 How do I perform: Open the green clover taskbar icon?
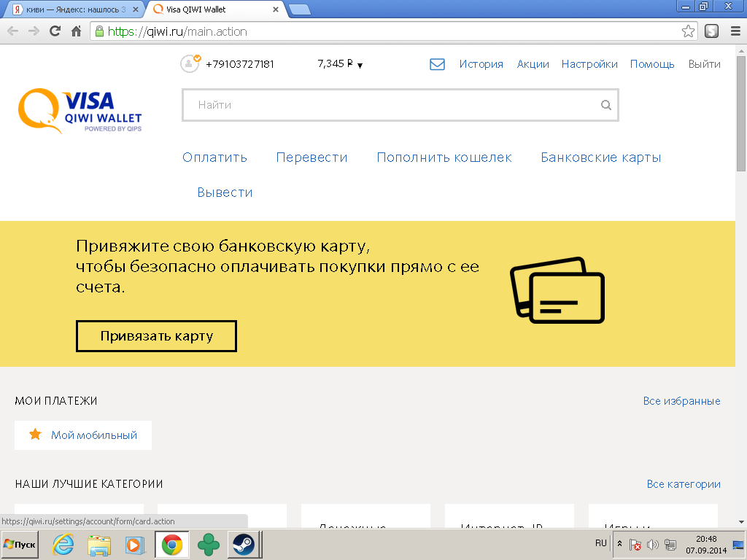tap(208, 544)
